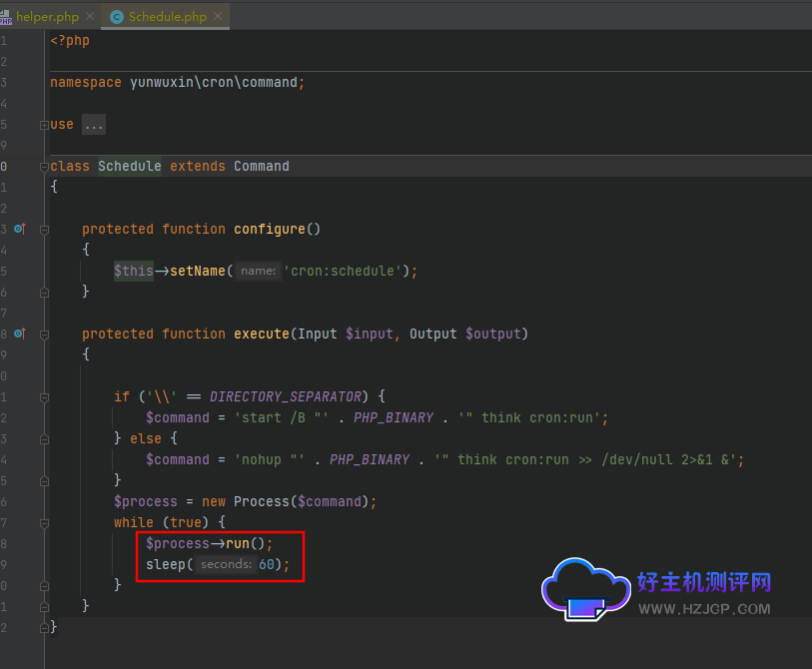Click the 'seconds:' parameter hint in sleep call
Viewport: 812px width, 669px height.
[227, 564]
